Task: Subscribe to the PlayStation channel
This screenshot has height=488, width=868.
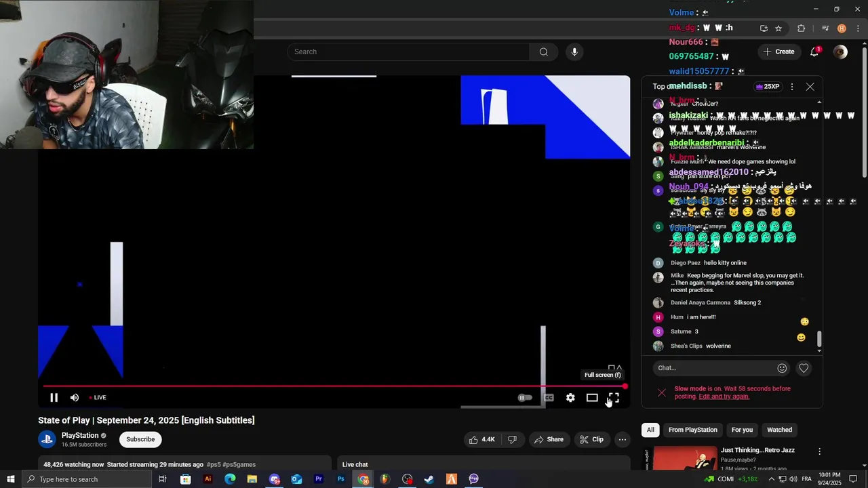Action: click(x=140, y=439)
